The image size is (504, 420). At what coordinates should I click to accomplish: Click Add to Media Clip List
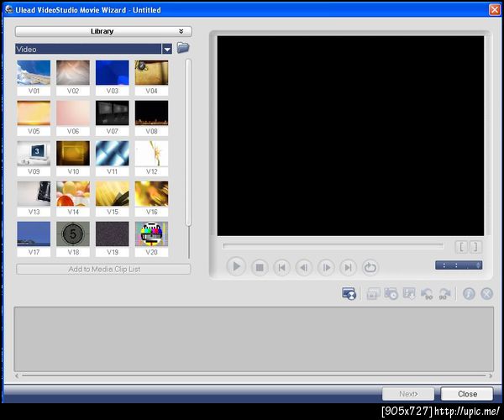click(x=103, y=269)
